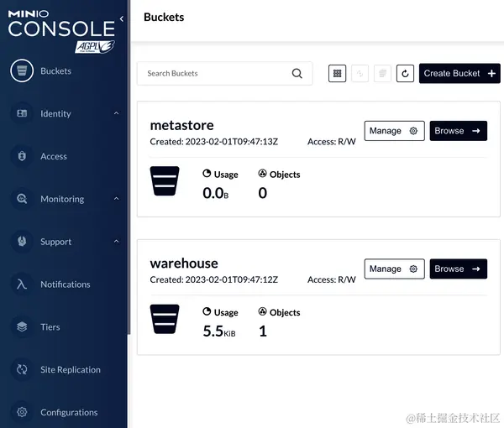The image size is (504, 428).
Task: Expand the Monitoring menu chevron
Action: click(x=117, y=199)
